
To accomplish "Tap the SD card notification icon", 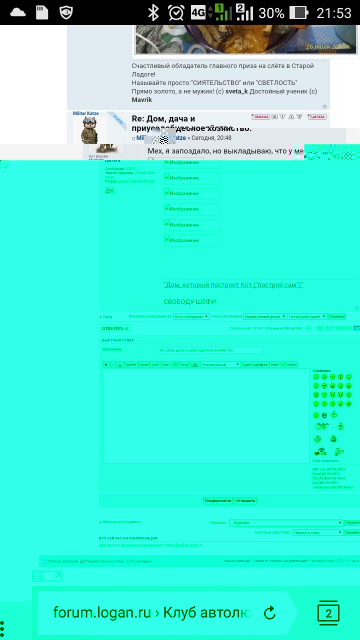I will click(42, 13).
